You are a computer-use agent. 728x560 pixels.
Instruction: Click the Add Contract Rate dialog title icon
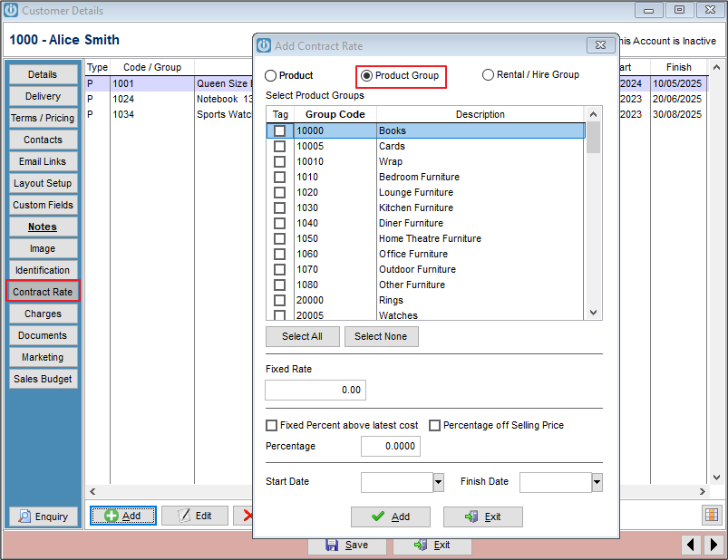pyautogui.click(x=264, y=45)
